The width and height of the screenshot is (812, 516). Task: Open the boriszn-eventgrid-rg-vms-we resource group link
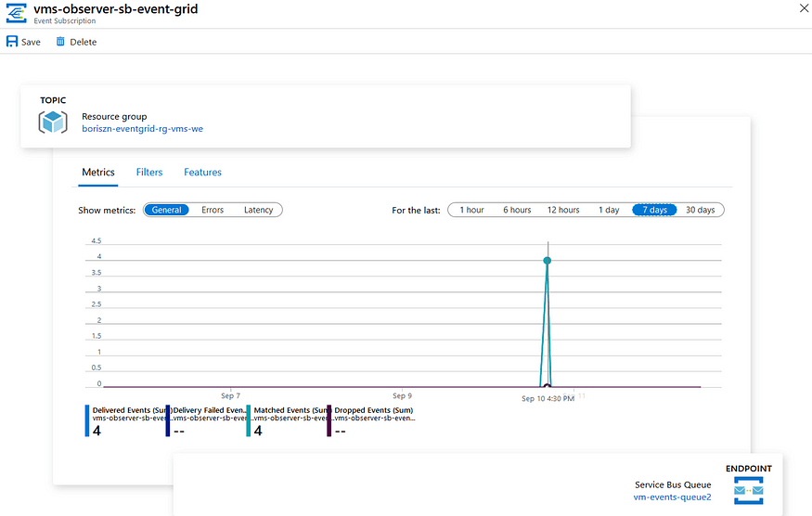click(x=142, y=128)
